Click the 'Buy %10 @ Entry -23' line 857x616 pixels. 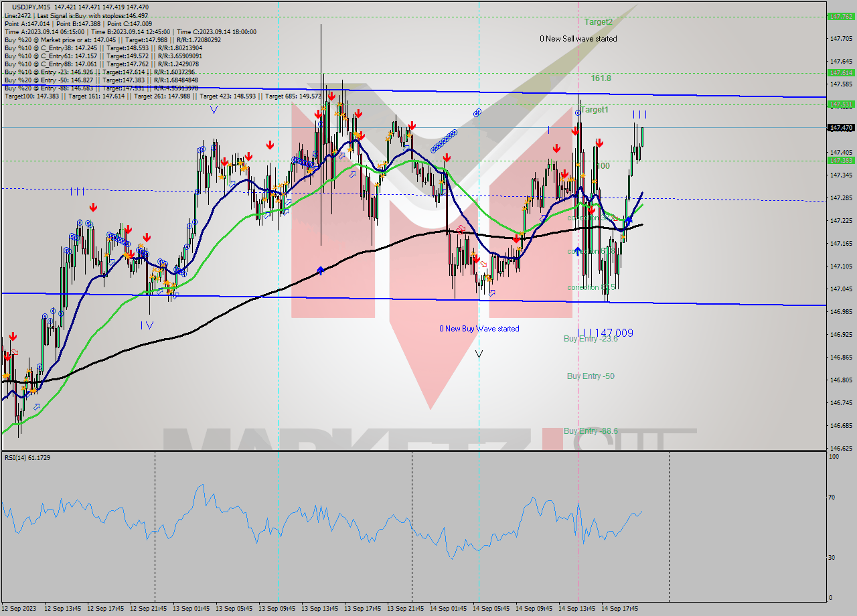point(100,72)
